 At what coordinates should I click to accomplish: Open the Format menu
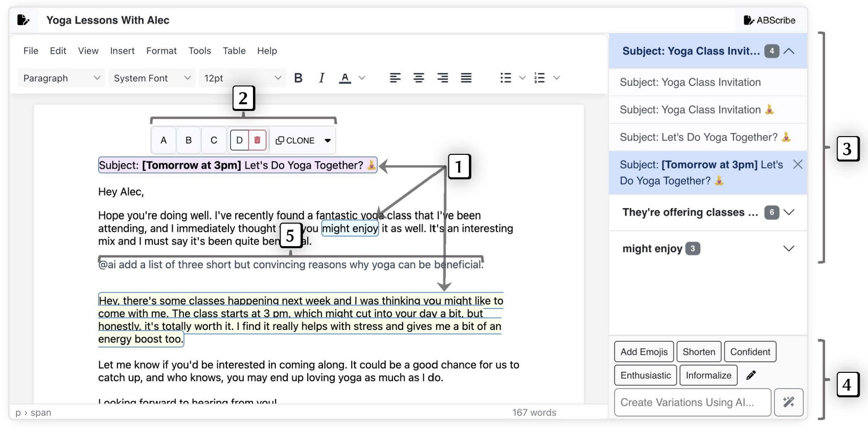(161, 51)
